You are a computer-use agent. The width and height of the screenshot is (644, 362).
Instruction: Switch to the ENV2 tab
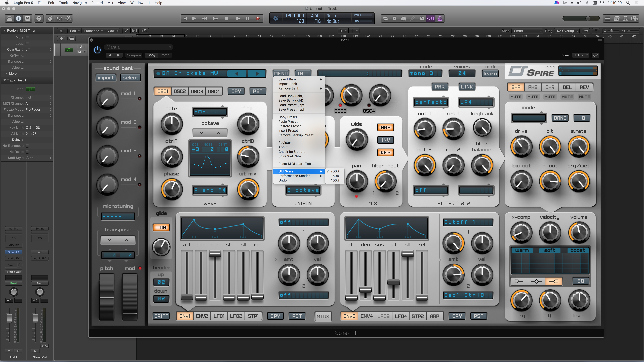(202, 316)
